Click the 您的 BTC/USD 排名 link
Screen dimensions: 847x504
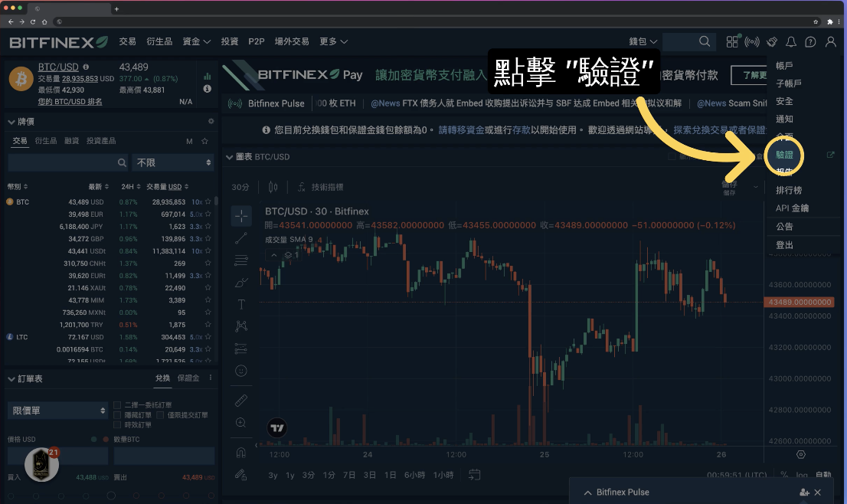[70, 102]
